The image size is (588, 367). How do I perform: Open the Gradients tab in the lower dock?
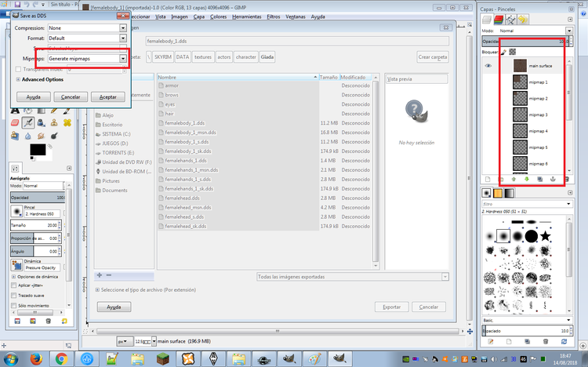[x=510, y=193]
